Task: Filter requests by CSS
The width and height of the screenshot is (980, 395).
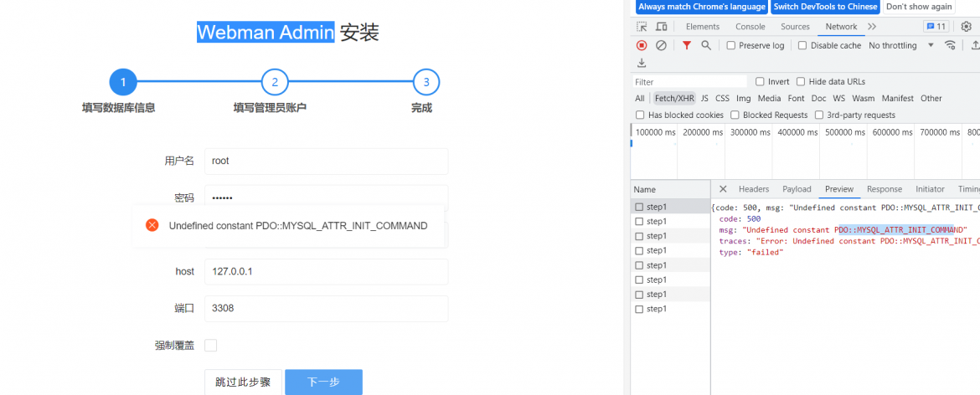Action: pos(723,98)
